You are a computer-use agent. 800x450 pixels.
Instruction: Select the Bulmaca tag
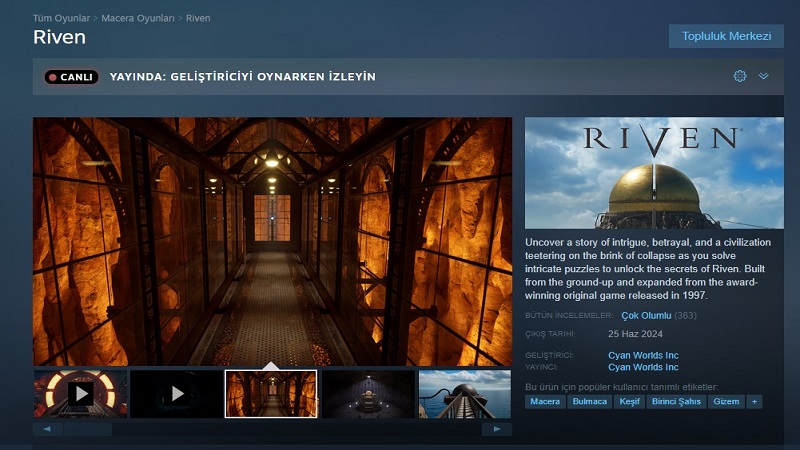589,402
